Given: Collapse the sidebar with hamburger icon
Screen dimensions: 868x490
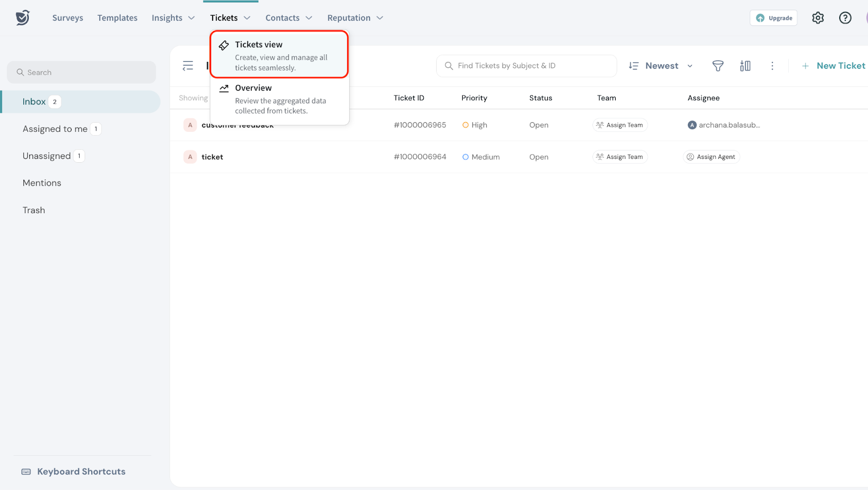Looking at the screenshot, I should click(x=188, y=66).
